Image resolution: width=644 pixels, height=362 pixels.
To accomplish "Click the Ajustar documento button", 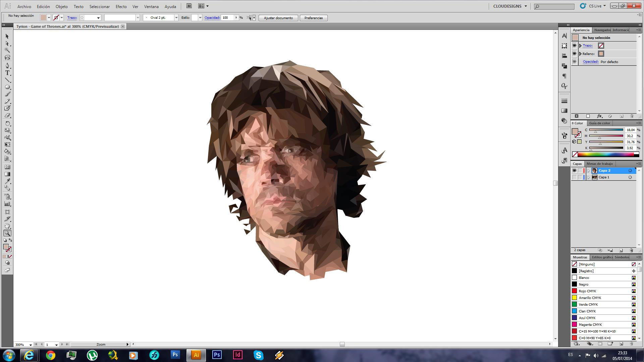I will (278, 18).
